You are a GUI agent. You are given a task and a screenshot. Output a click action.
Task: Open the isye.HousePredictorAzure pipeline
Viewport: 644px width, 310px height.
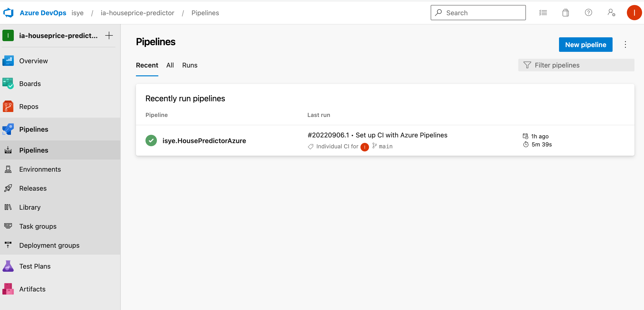coord(204,140)
